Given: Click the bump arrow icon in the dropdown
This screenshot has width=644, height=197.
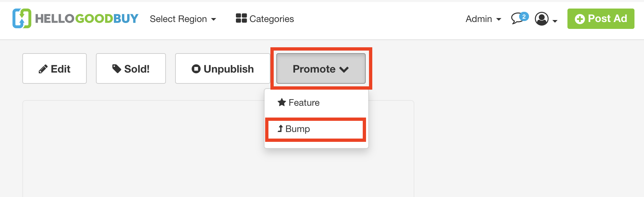Looking at the screenshot, I should [280, 129].
